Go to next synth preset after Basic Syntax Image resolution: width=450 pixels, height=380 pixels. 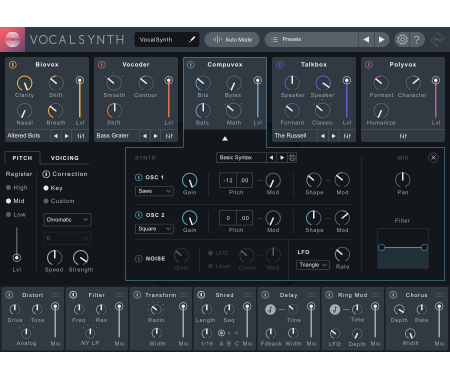(x=282, y=158)
